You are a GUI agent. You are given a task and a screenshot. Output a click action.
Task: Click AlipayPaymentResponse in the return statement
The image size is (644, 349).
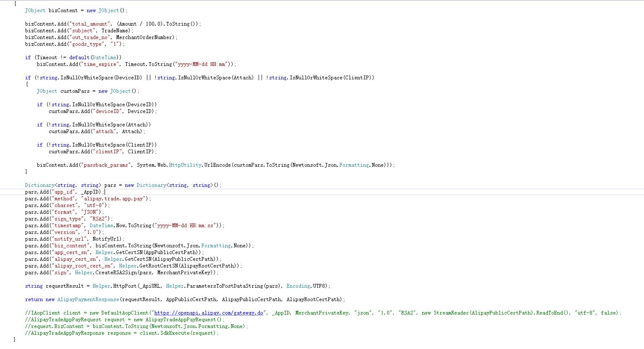tap(88, 299)
